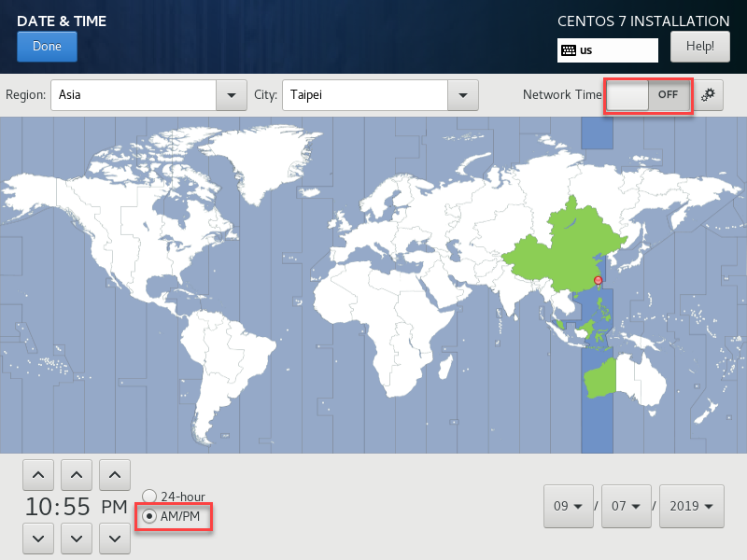
Task: Decrease the hour with down arrow
Action: click(38, 539)
